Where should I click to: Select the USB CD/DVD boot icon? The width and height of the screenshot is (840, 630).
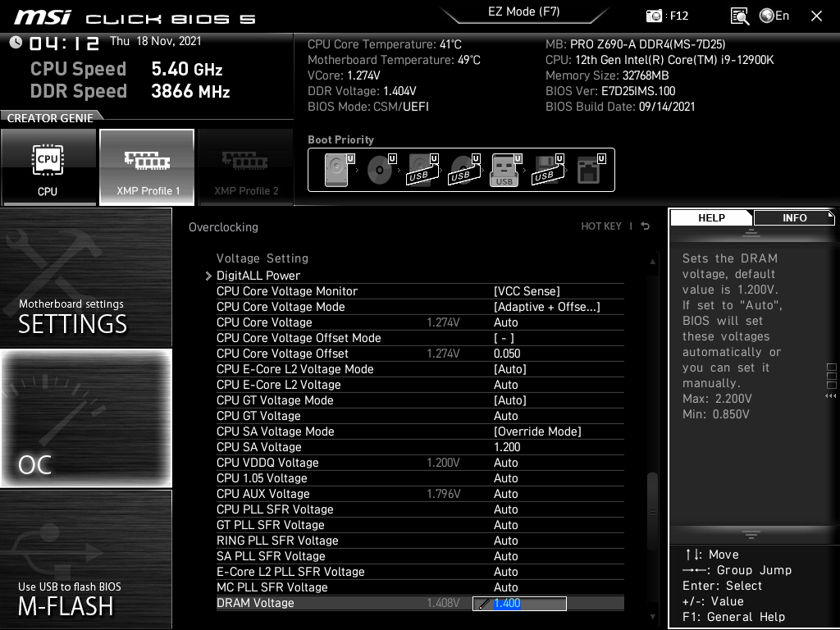click(x=464, y=169)
